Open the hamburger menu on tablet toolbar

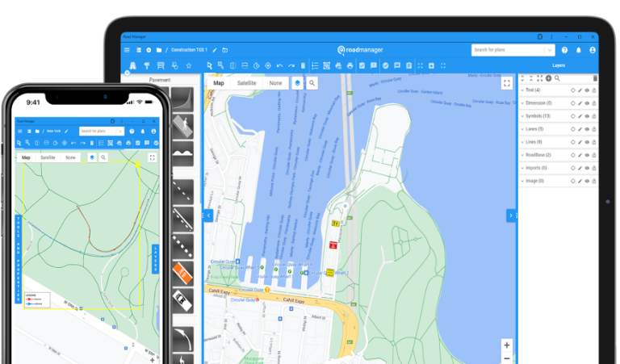[127, 50]
